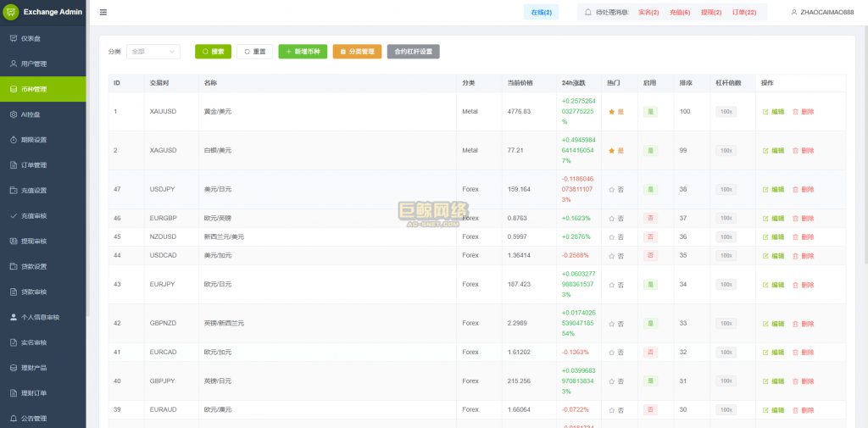The image size is (868, 428).
Task: Click the 新增币种 add button
Action: [x=303, y=52]
